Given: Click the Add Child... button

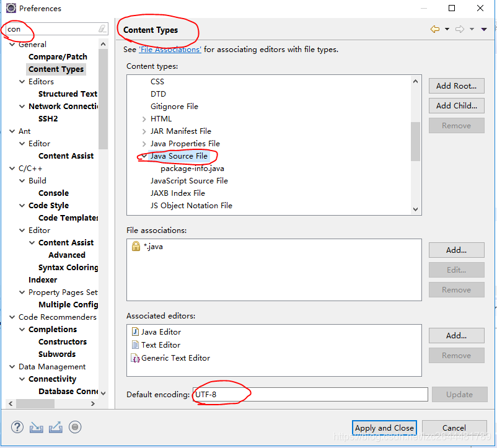Looking at the screenshot, I should click(457, 105).
